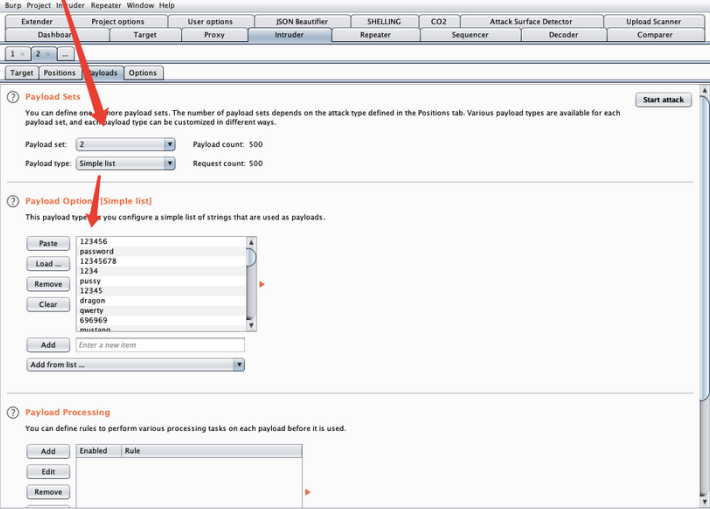This screenshot has height=509, width=710.
Task: Open Options sub-tab
Action: coord(143,73)
